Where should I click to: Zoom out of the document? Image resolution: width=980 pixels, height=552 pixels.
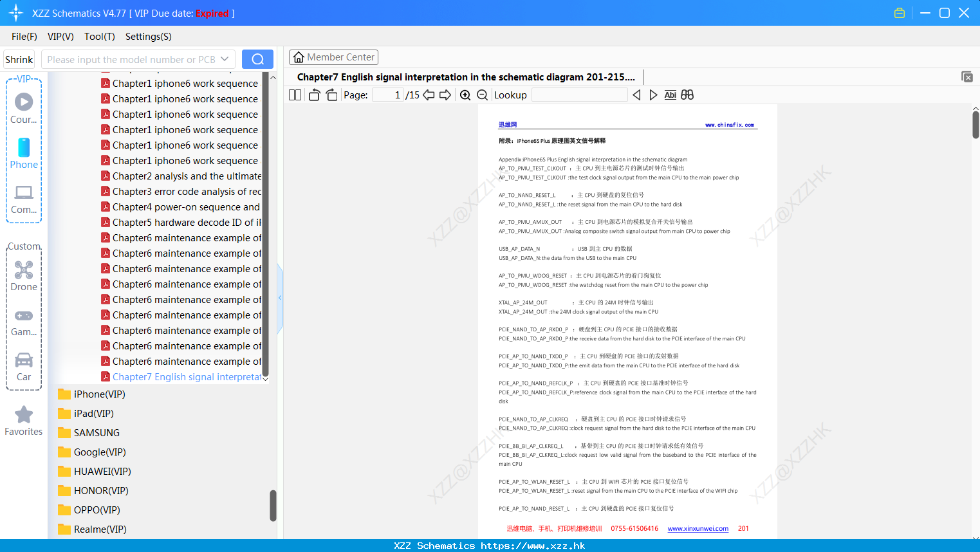(x=482, y=95)
